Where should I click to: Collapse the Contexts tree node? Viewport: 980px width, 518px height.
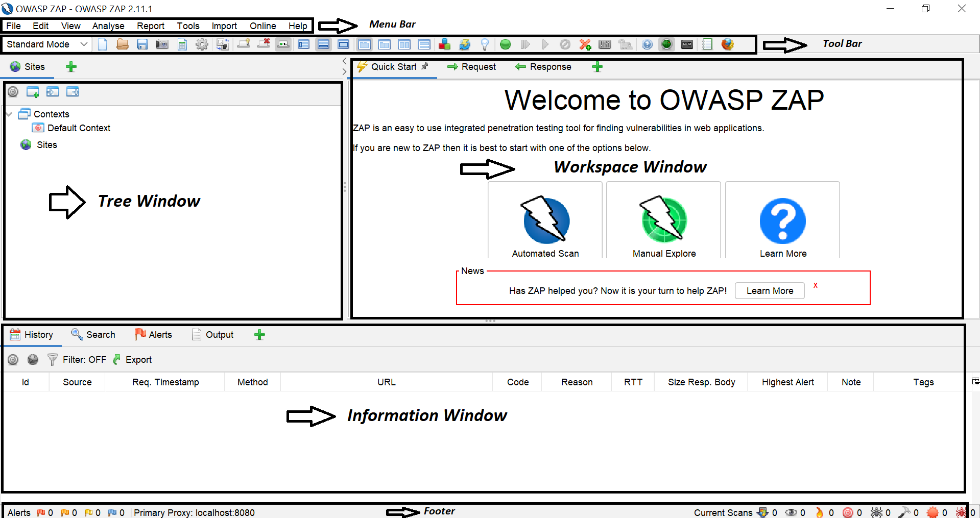click(9, 114)
